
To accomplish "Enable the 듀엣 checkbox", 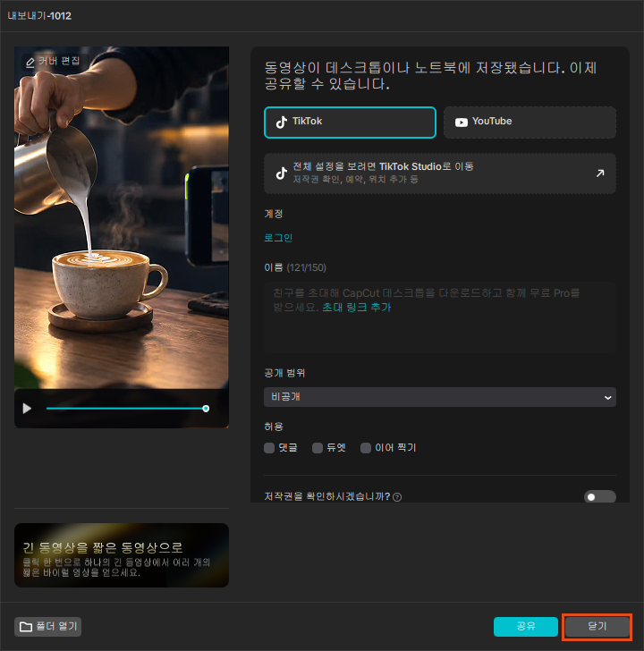I will 318,448.
